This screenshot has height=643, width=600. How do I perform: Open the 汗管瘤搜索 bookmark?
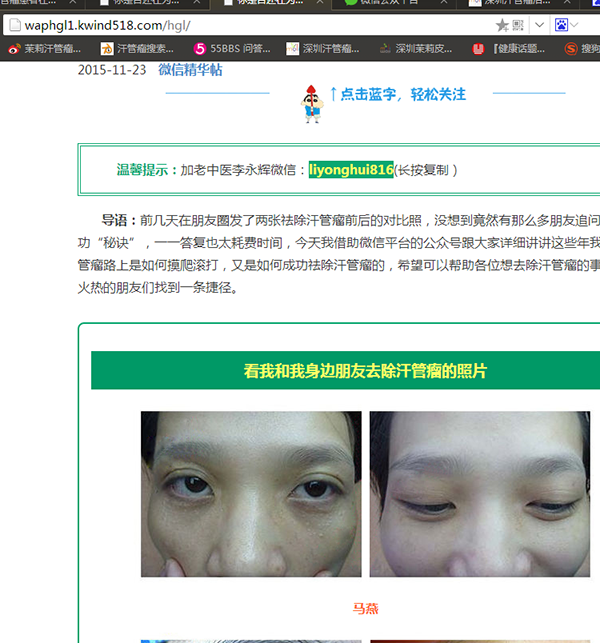click(137, 49)
